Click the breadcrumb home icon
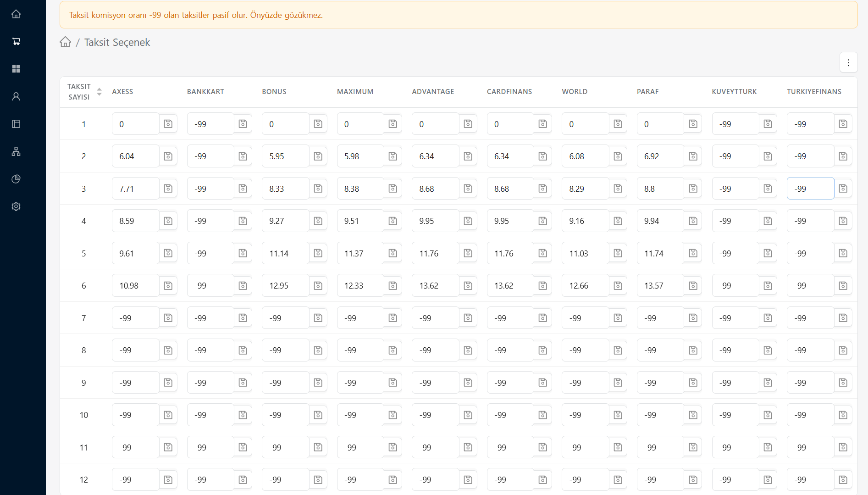Viewport: 868px width, 495px height. 66,42
